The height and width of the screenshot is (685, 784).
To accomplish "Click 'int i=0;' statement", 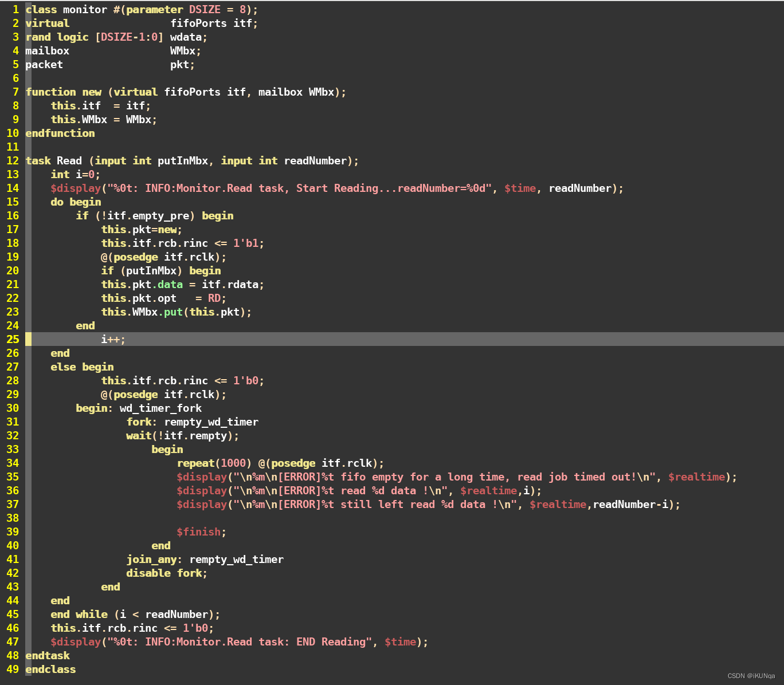I will point(76,175).
